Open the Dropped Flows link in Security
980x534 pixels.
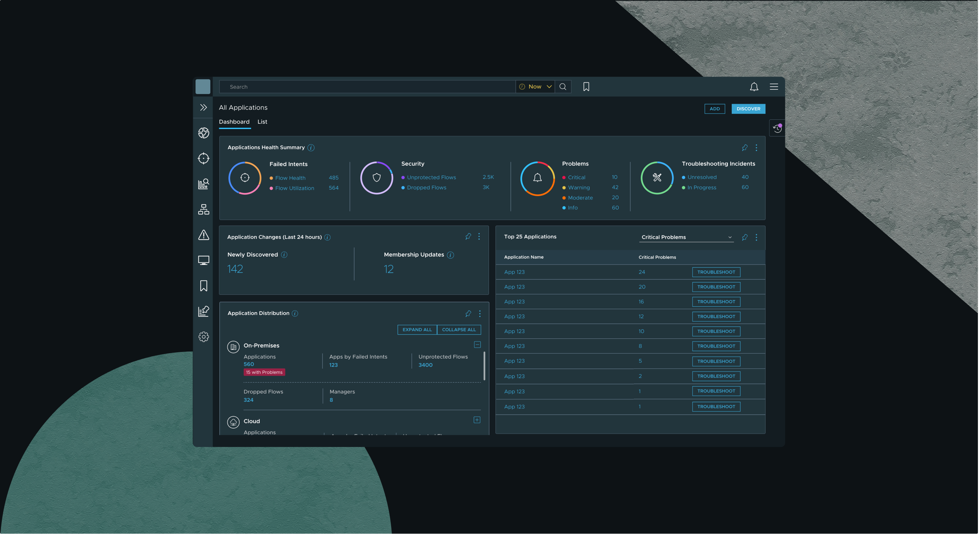pos(427,188)
